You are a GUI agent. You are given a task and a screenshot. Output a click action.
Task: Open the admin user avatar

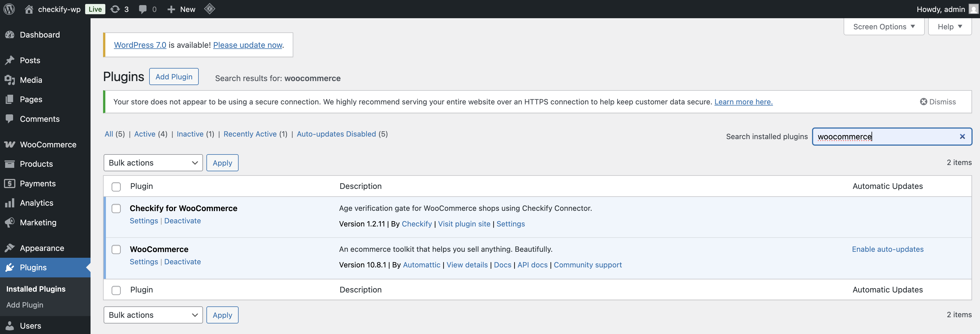(x=973, y=9)
